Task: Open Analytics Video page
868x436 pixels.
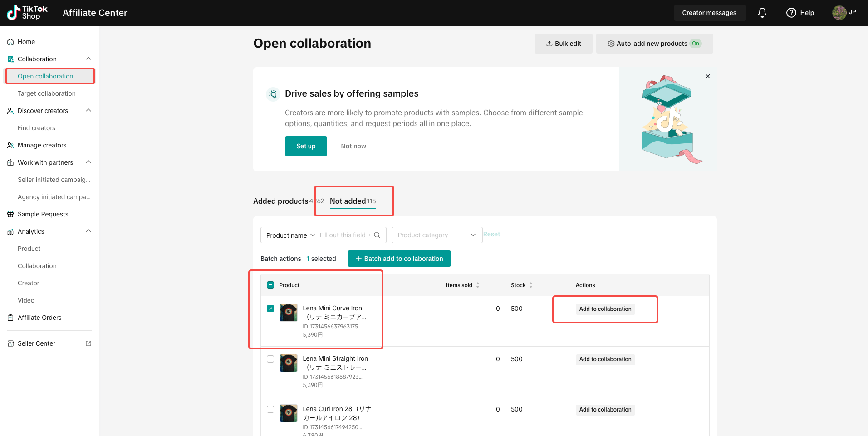Action: tap(26, 300)
